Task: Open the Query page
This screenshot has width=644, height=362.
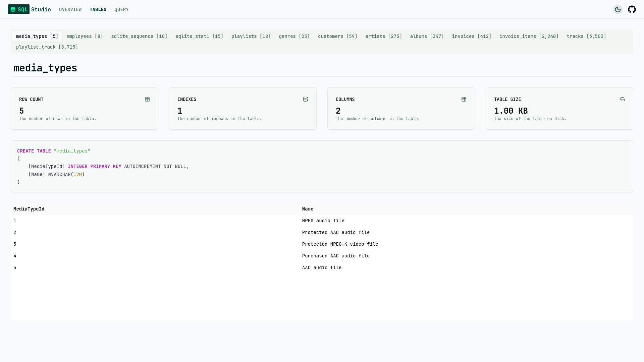Action: (x=121, y=9)
